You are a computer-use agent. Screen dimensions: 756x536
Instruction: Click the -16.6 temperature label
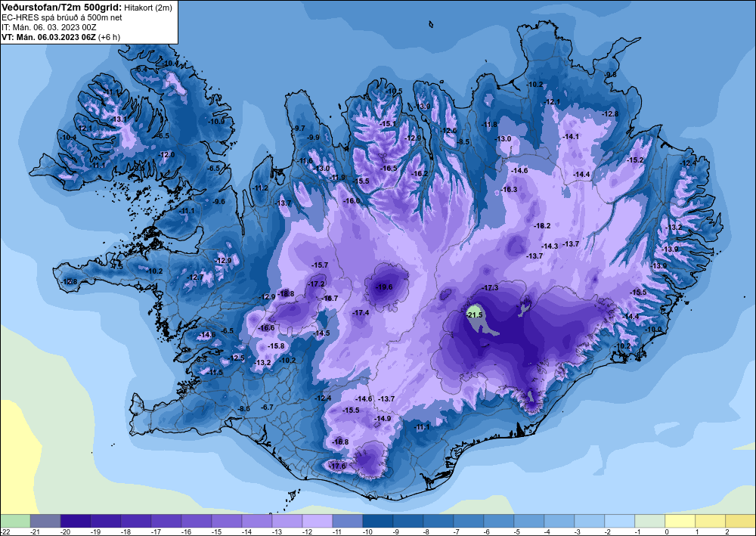[x=266, y=328]
